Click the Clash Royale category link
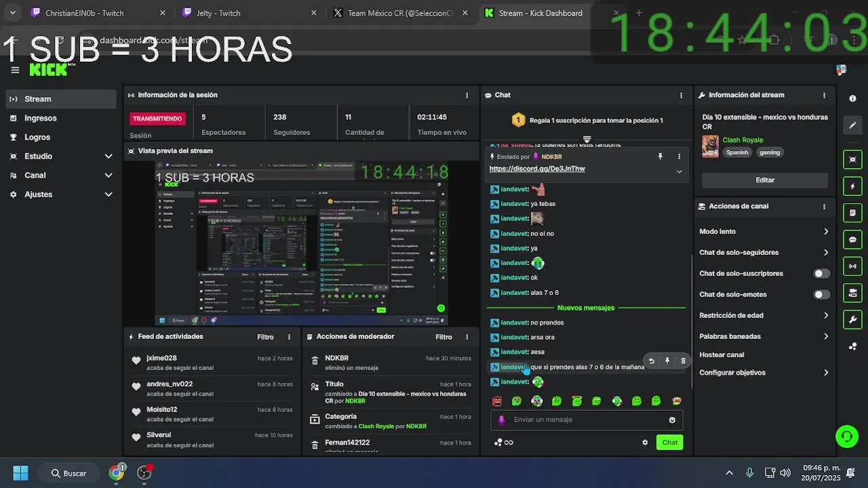Screen dimensions: 868x488 point(743,140)
